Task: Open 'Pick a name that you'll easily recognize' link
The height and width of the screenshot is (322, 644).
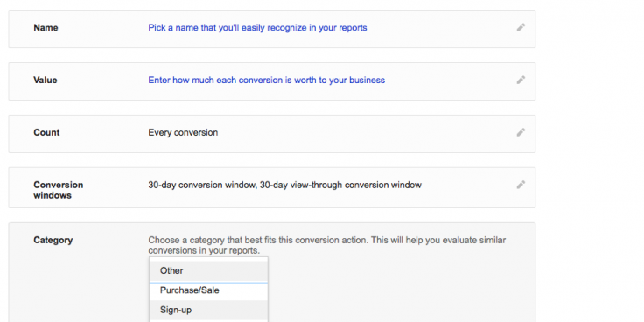Action: coord(257,28)
